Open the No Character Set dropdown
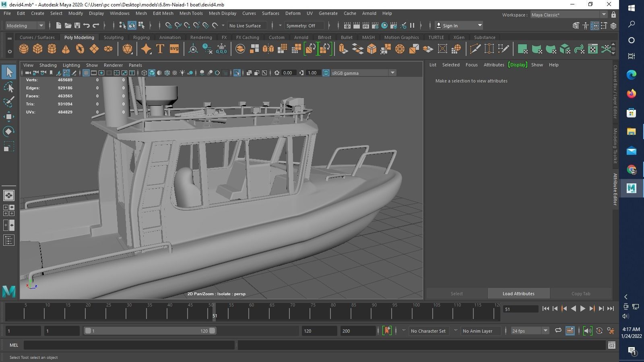644x362 pixels. (x=428, y=331)
